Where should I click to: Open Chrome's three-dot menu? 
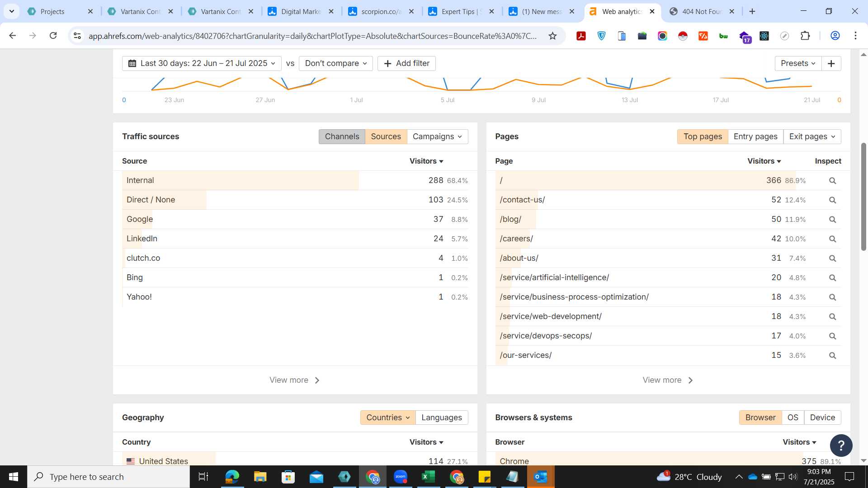855,36
